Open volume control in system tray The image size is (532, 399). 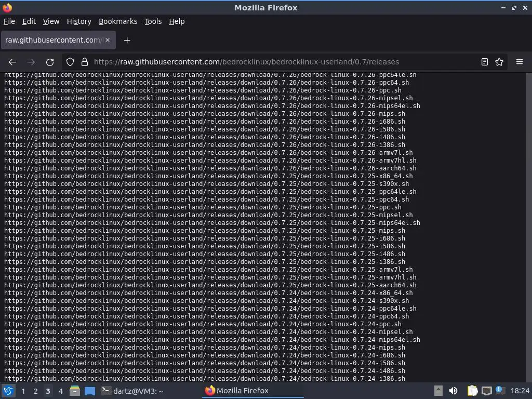pos(453,391)
